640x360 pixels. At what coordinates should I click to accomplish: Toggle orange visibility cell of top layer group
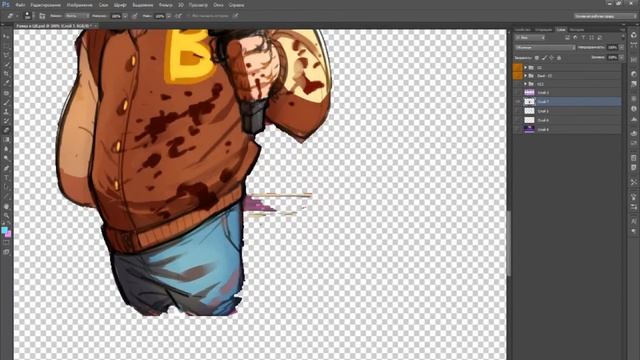point(518,67)
